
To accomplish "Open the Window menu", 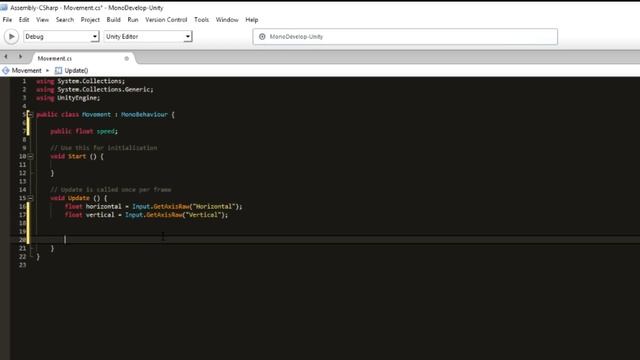I will [227, 20].
